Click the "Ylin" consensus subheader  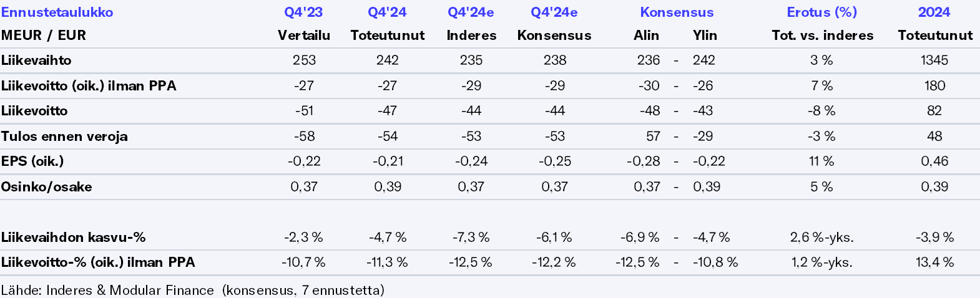point(705,36)
